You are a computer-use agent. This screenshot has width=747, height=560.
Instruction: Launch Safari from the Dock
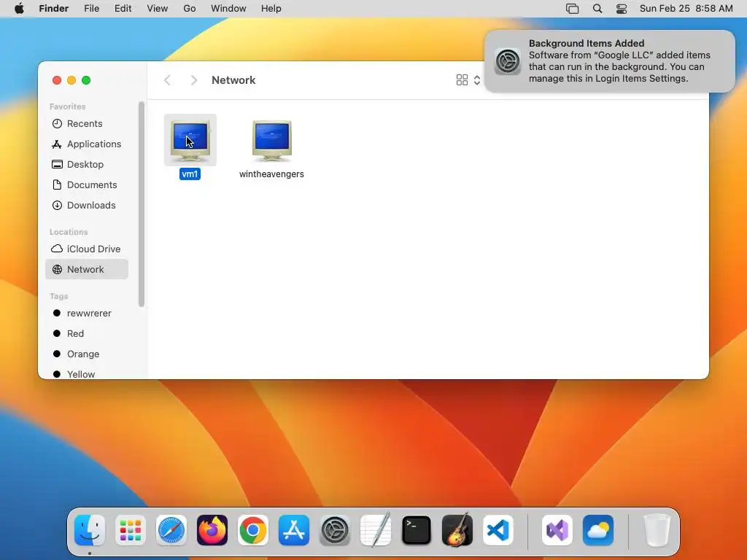point(171,530)
